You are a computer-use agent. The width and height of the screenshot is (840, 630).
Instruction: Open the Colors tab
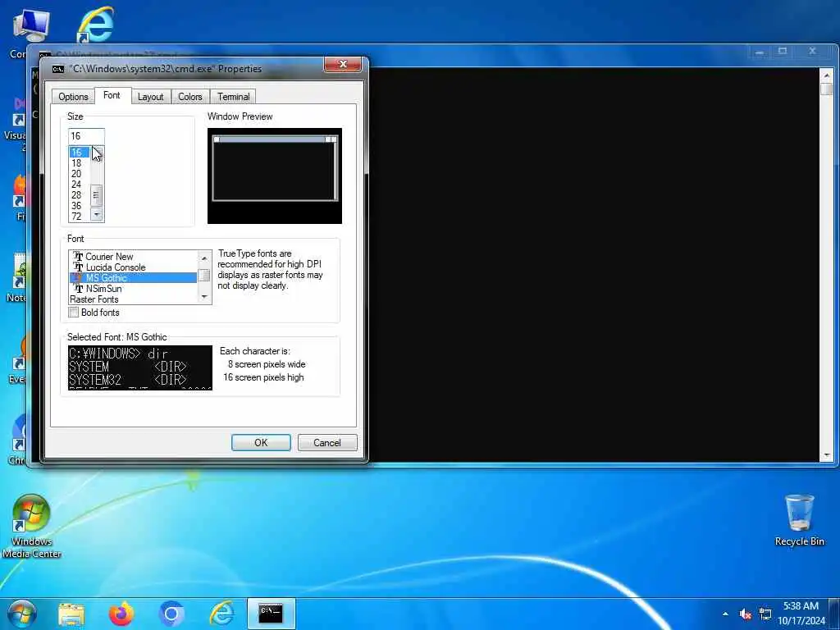190,97
